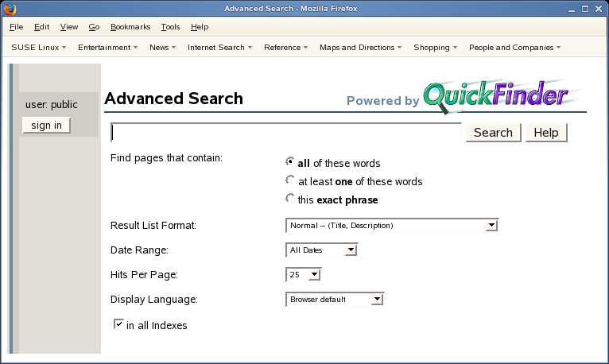Image resolution: width=609 pixels, height=364 pixels.
Task: Expand the SUSE Linux bookmarks folder
Action: click(38, 48)
